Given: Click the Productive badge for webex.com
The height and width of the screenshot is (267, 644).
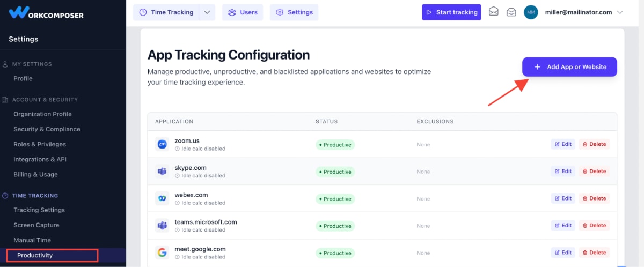Looking at the screenshot, I should [x=335, y=199].
